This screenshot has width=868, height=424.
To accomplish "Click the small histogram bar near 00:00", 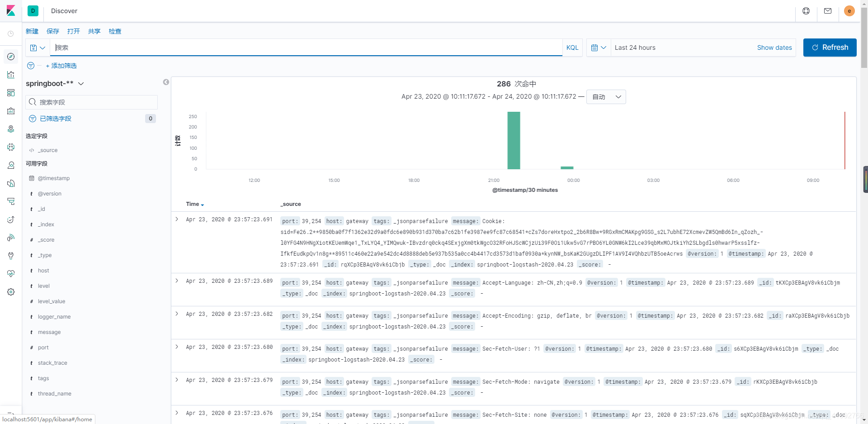I will click(x=567, y=168).
